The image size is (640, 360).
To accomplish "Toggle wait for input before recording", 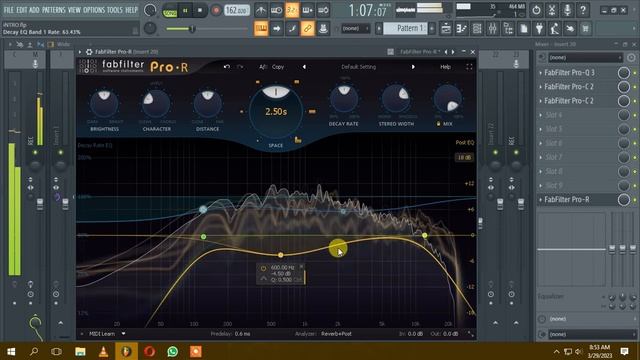I will click(x=276, y=10).
